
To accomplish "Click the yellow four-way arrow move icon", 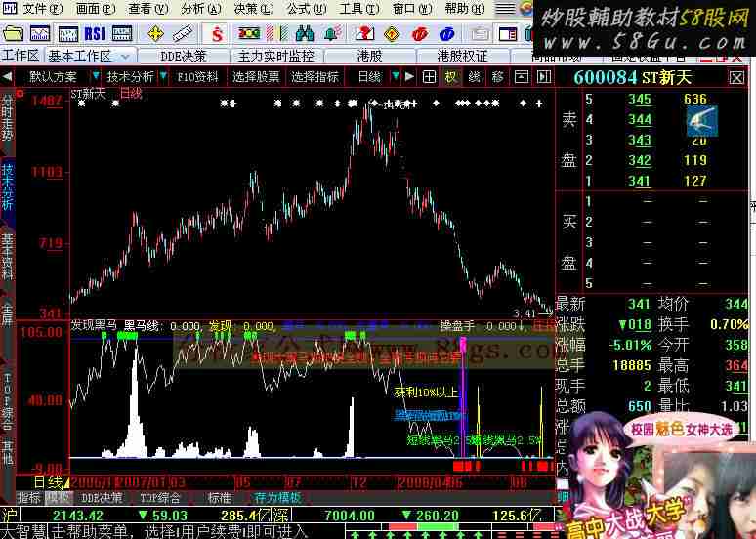I will coord(155,34).
